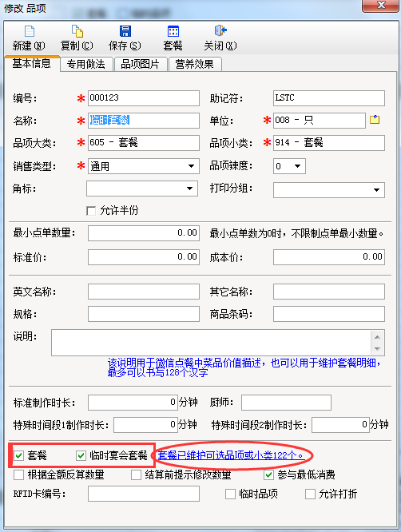This screenshot has height=532, width=401.
Task: Click the 新建 (New) toolbar icon
Action: click(30, 31)
